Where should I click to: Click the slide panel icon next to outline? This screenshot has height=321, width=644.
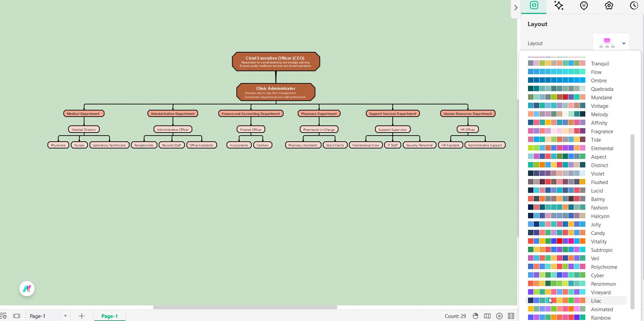click(x=16, y=316)
